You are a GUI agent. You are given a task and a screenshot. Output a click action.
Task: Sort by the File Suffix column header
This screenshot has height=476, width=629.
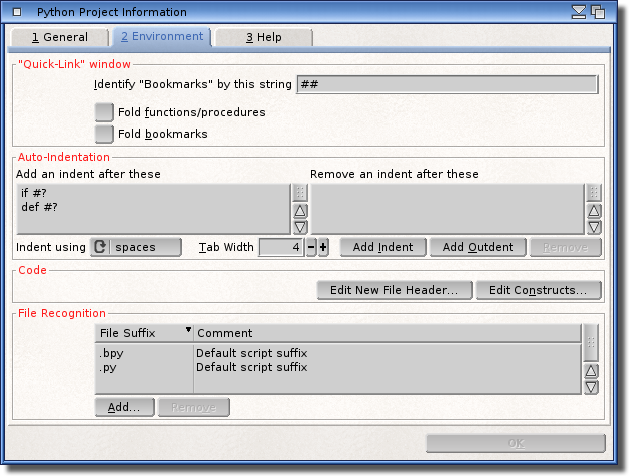tap(144, 332)
